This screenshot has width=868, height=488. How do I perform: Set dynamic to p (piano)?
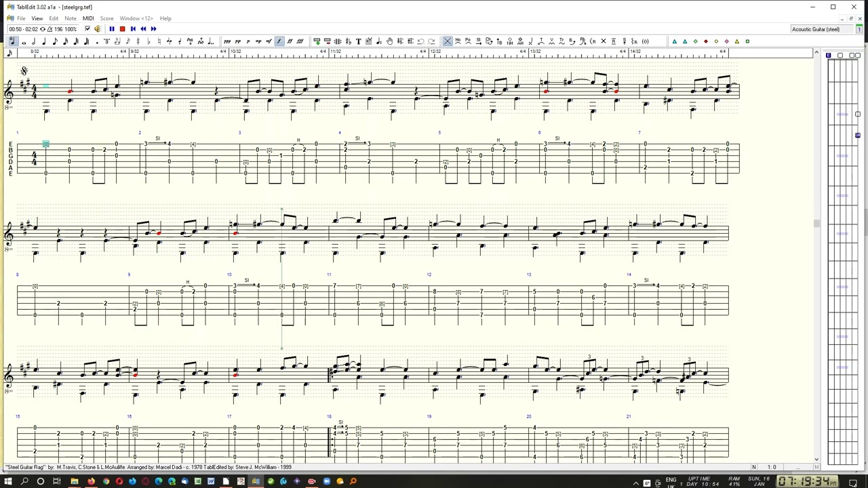248,41
